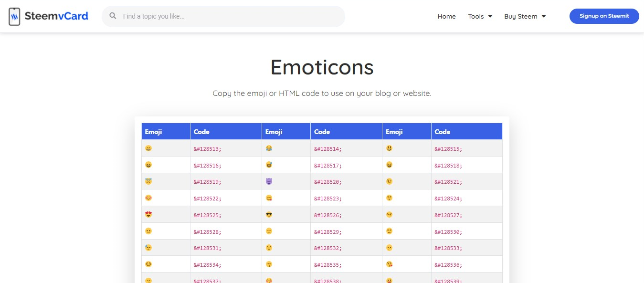Select the purple devil emoji
Screen dimensions: 644x283
269,181
